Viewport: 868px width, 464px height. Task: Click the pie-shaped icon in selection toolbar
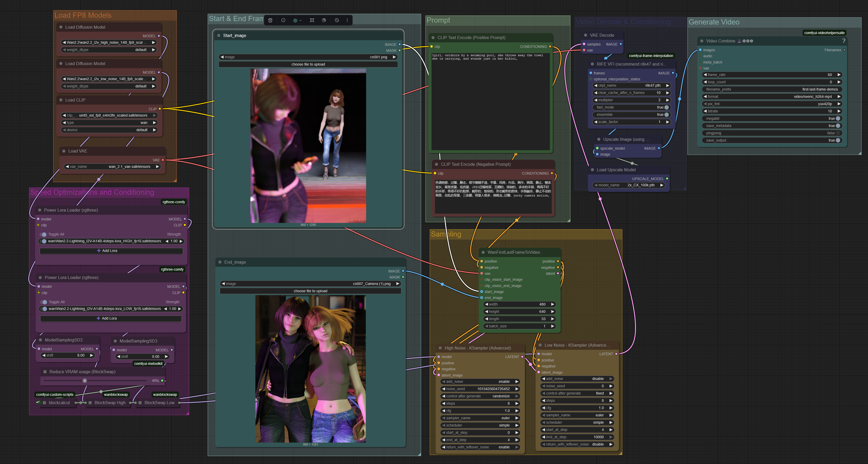(324, 20)
